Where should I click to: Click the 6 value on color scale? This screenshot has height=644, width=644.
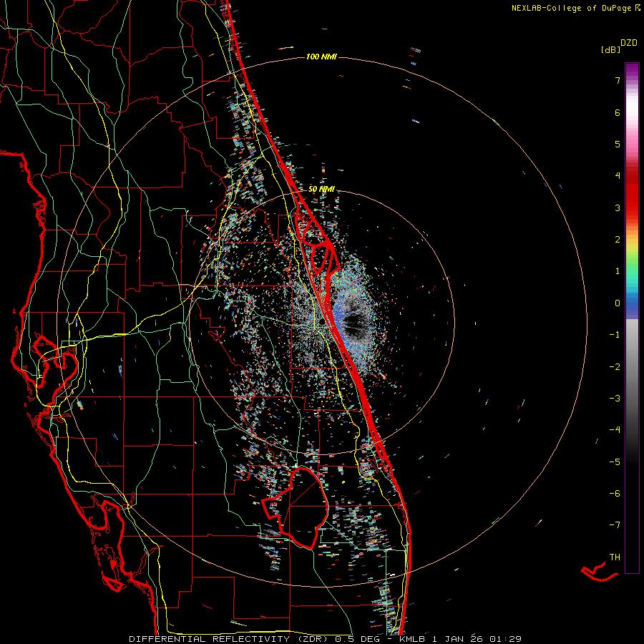(x=618, y=112)
